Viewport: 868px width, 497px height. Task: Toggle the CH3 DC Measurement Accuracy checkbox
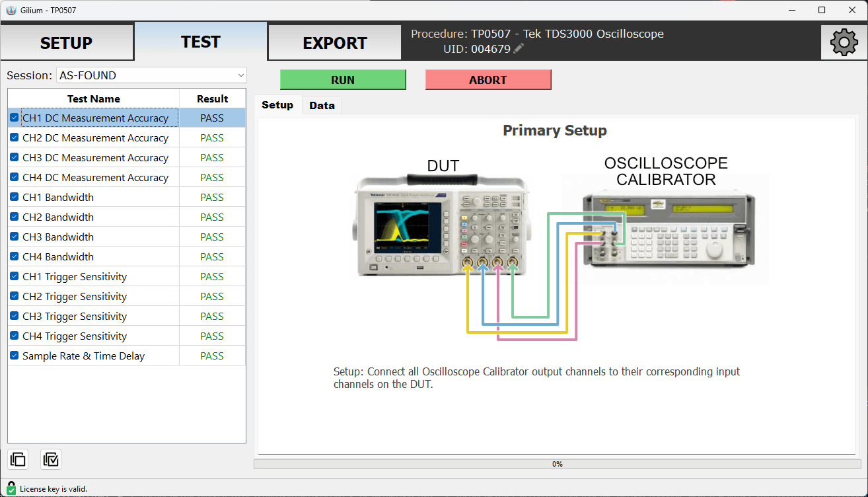[15, 157]
